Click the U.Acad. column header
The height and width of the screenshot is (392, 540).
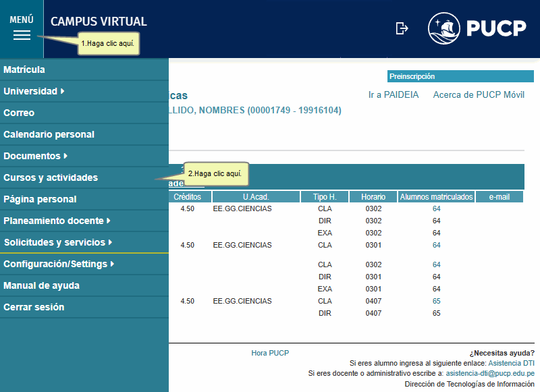[x=256, y=197]
